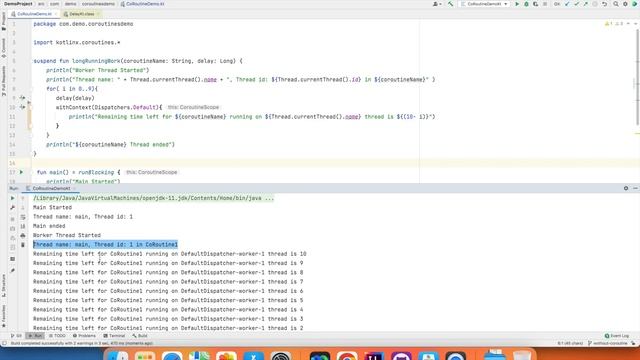Click 'Worker Thread Started' console line
640x360 pixels.
pyautogui.click(x=67, y=236)
